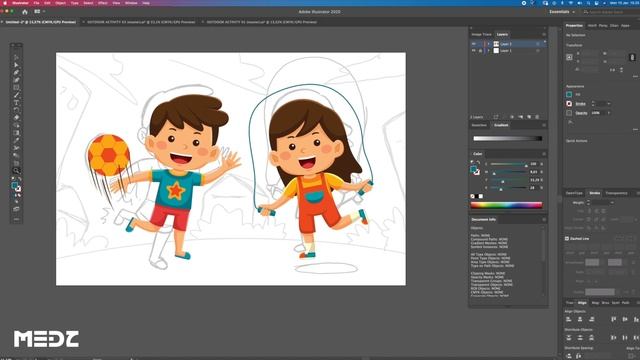The image size is (640, 360).
Task: Switch to the Image Trace tab
Action: 481,34
